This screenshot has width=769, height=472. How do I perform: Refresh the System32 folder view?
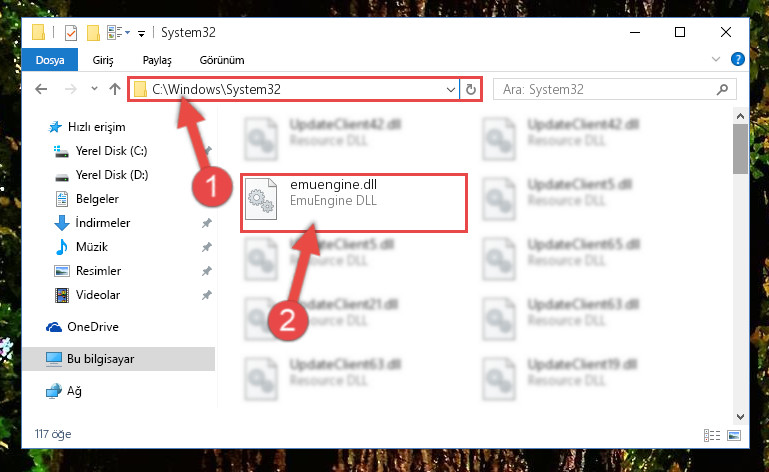[x=470, y=89]
